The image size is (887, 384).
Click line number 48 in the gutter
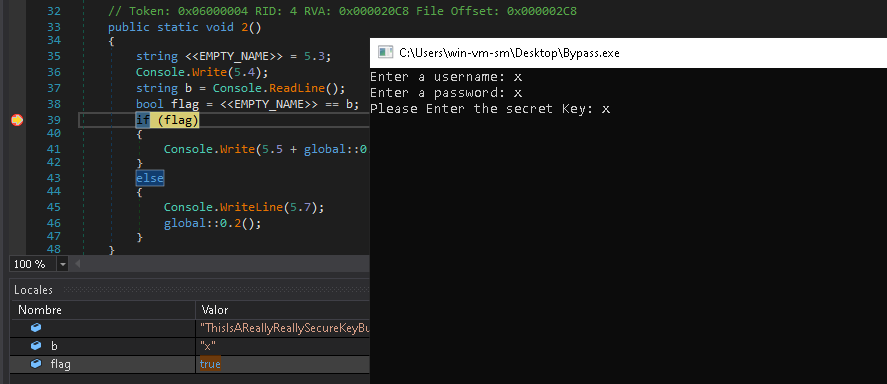coord(54,249)
